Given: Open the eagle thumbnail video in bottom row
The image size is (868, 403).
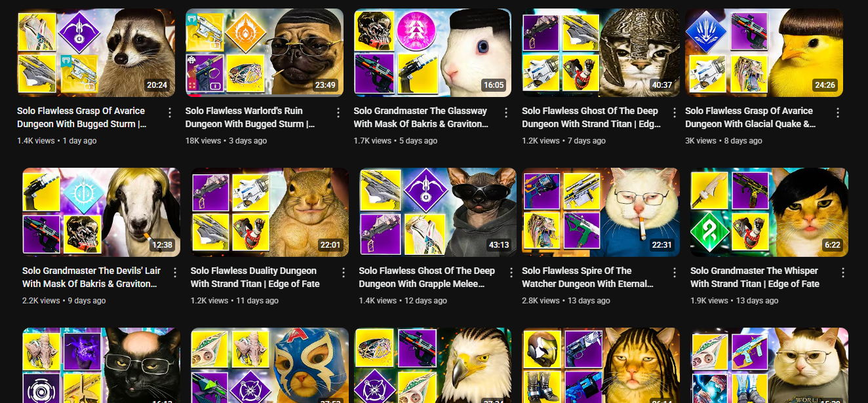Looking at the screenshot, I should coord(433,366).
